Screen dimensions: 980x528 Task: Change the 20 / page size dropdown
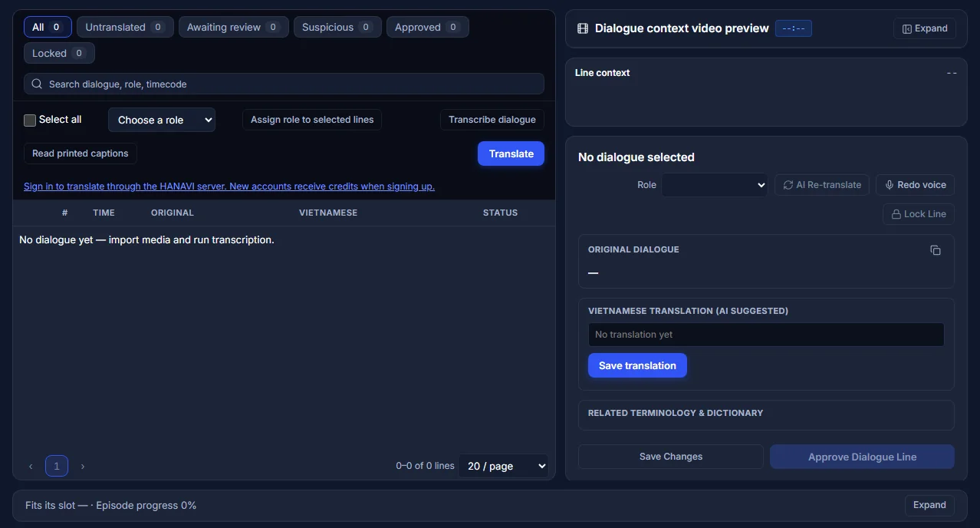(503, 466)
